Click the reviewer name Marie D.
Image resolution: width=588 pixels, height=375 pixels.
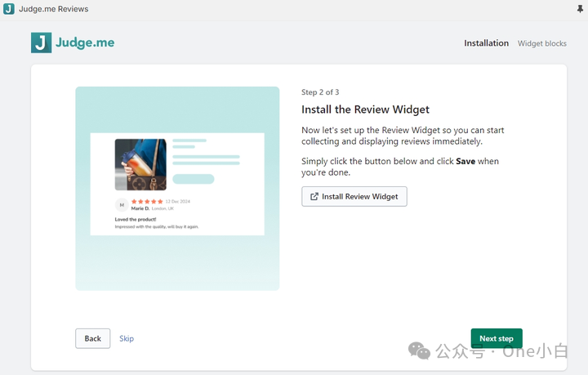click(140, 208)
